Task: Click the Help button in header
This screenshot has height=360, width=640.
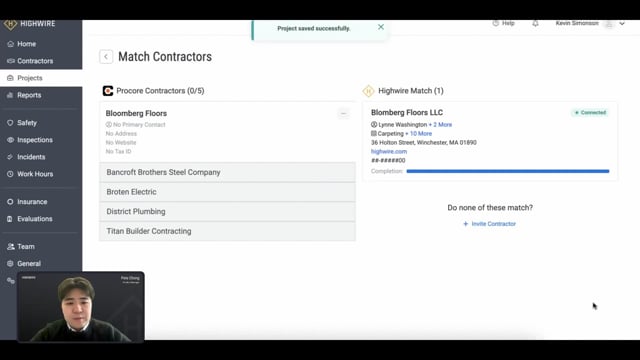Action: pyautogui.click(x=503, y=23)
